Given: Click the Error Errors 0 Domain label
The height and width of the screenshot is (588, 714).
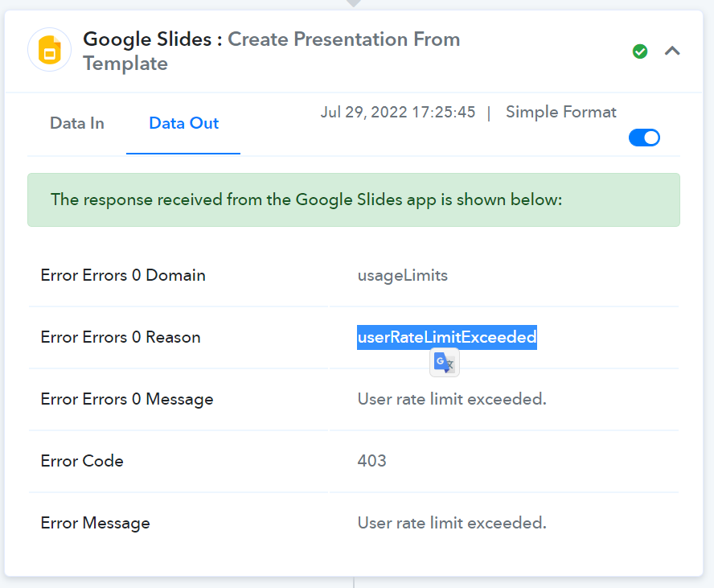Looking at the screenshot, I should 123,275.
